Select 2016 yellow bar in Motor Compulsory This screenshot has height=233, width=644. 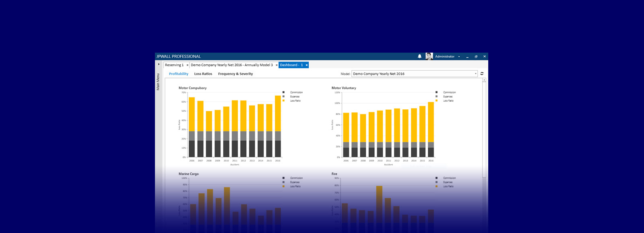click(x=278, y=113)
